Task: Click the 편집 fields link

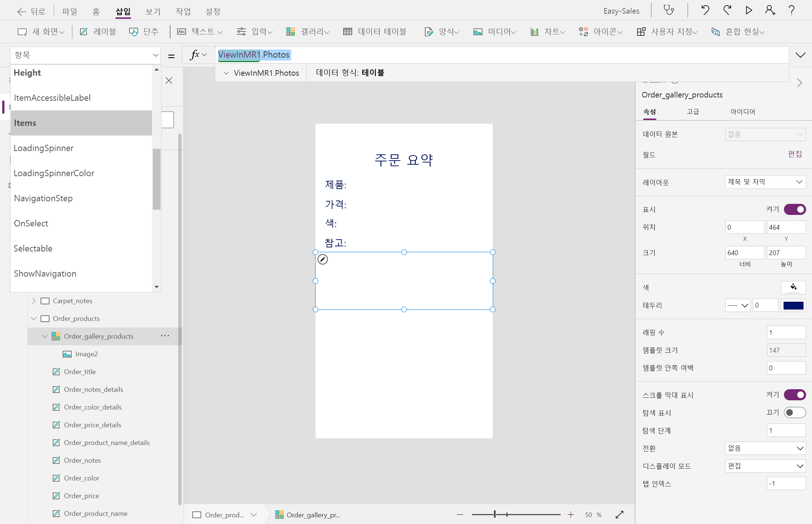Action: click(795, 154)
